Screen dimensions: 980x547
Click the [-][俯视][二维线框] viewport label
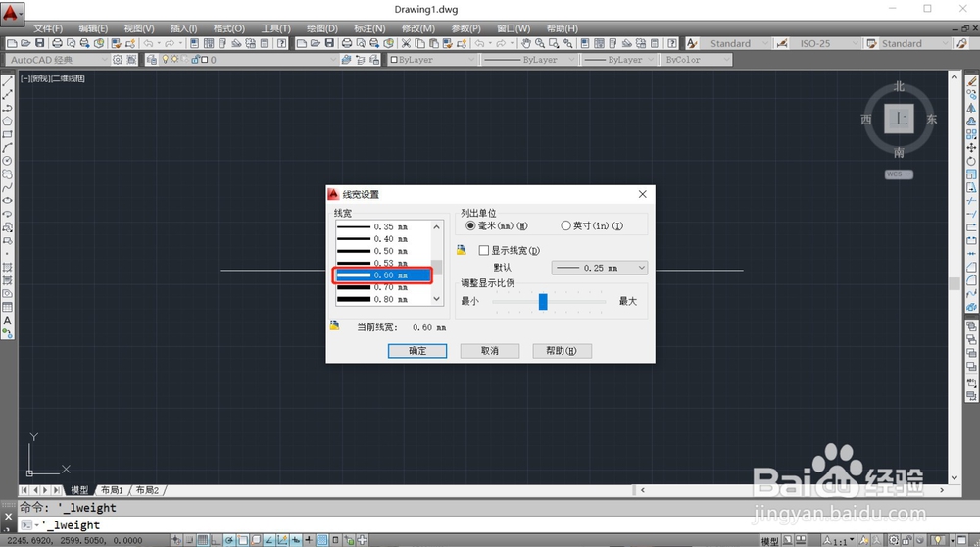tap(53, 78)
